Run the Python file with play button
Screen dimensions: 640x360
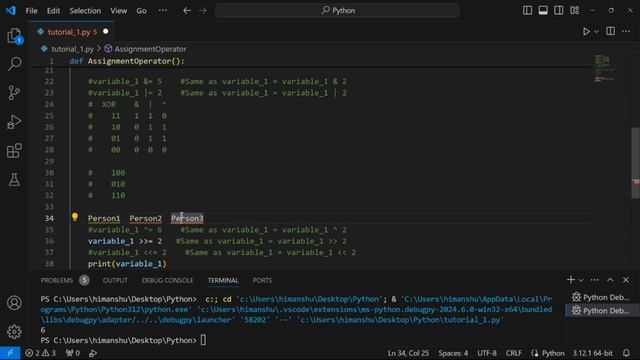point(586,31)
